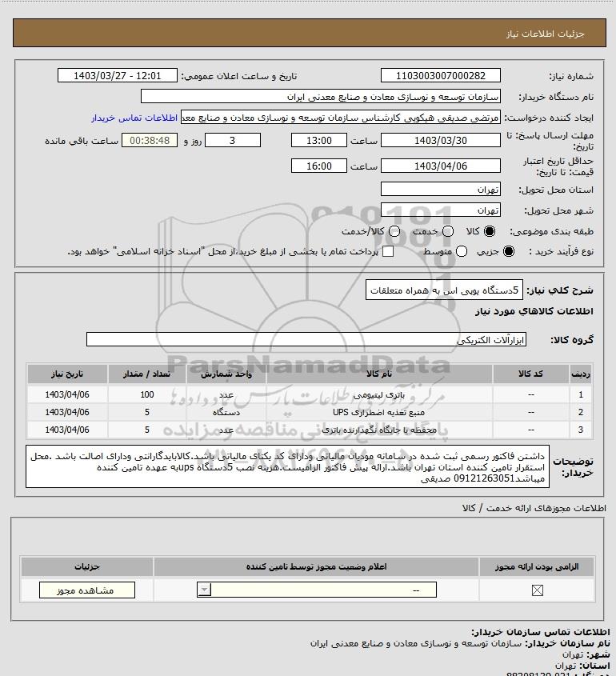
Task: Click the الزامی بودن ارائه مجوز header
Action: click(537, 566)
